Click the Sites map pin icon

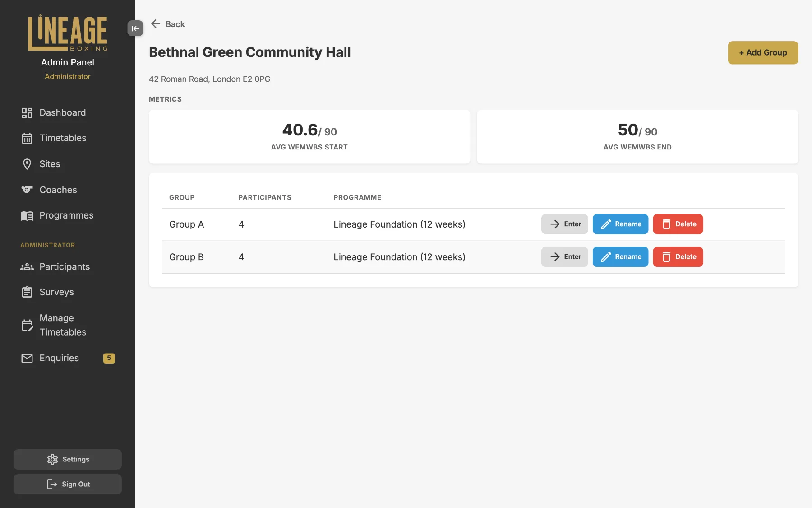click(x=27, y=164)
